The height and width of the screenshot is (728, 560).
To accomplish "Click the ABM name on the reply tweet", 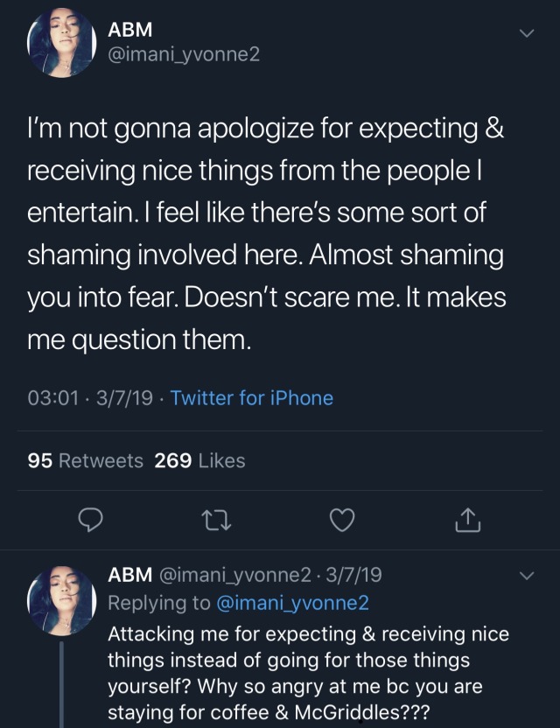I will click(130, 575).
